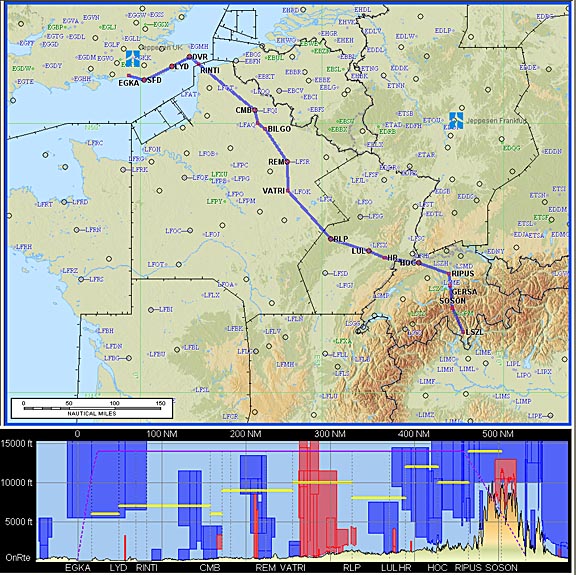Select the BILGO waypoint label
Image resolution: width=576 pixels, height=575 pixels.
pyautogui.click(x=279, y=129)
